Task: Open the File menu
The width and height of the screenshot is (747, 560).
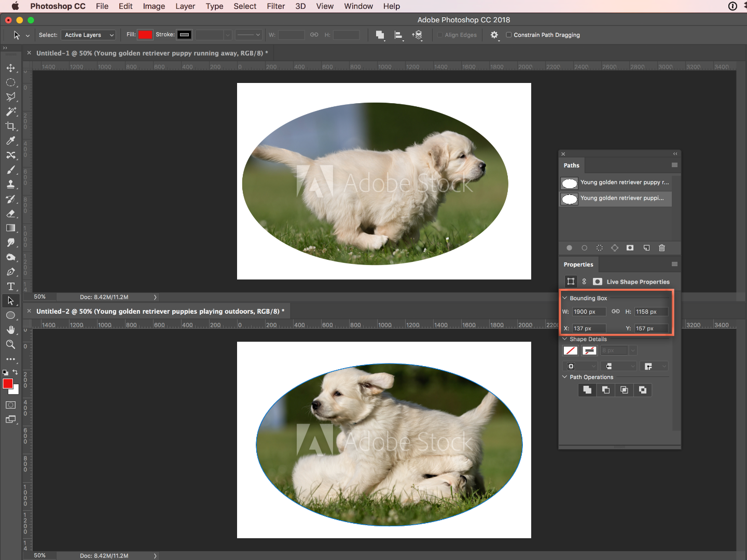Action: (x=102, y=6)
